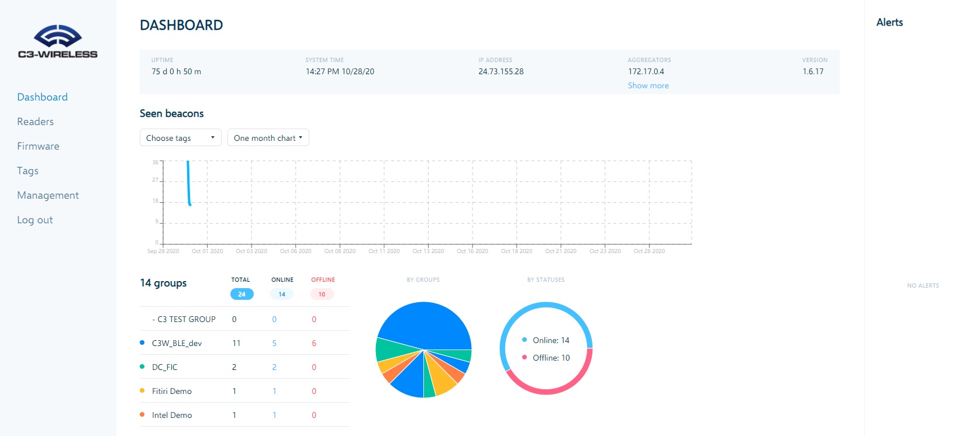
Task: Open the Firmware page
Action: (38, 146)
